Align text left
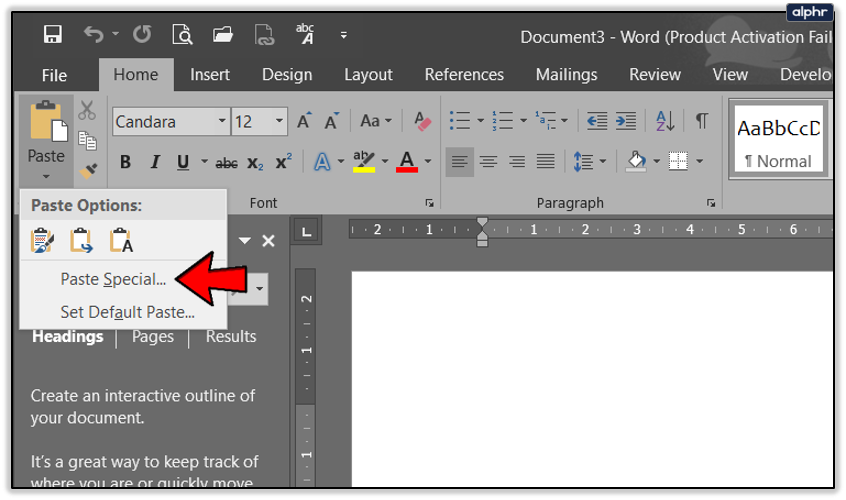This screenshot has height=500, width=846. tap(460, 162)
